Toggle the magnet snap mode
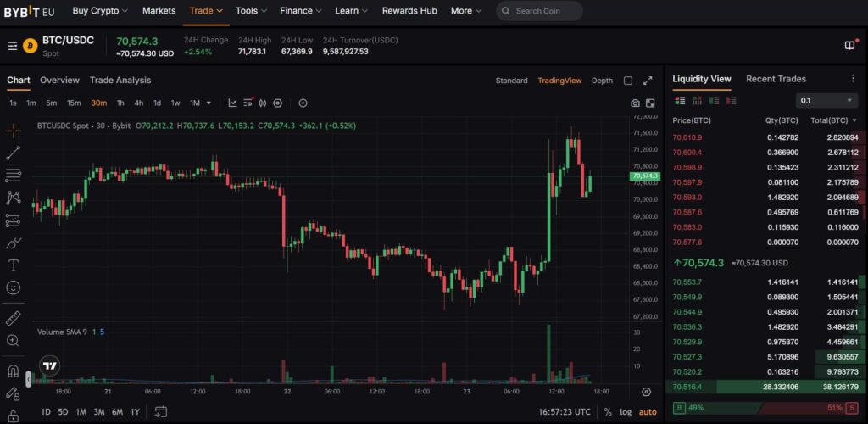Viewport: 868px width, 424px height. point(14,371)
